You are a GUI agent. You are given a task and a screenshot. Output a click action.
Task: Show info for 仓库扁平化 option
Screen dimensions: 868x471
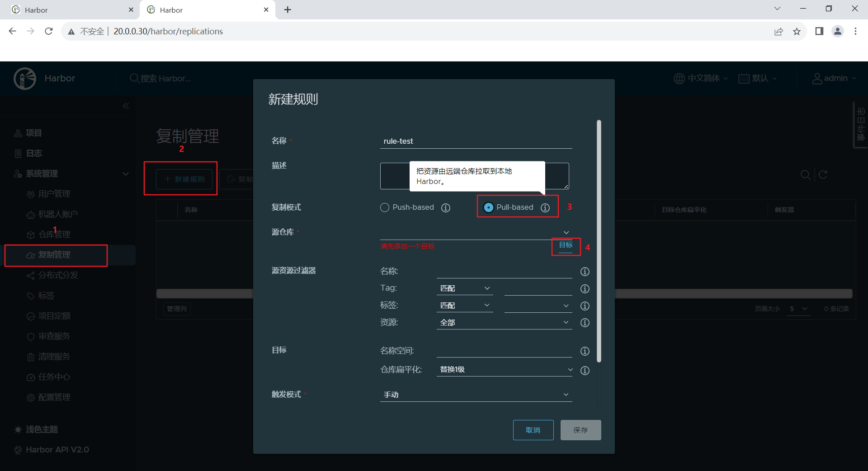coord(585,371)
